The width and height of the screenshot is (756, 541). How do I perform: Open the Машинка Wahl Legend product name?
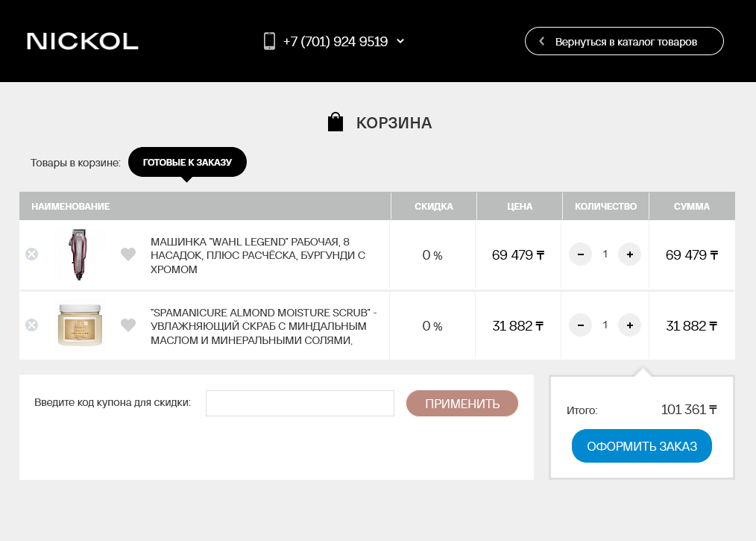pyautogui.click(x=258, y=255)
